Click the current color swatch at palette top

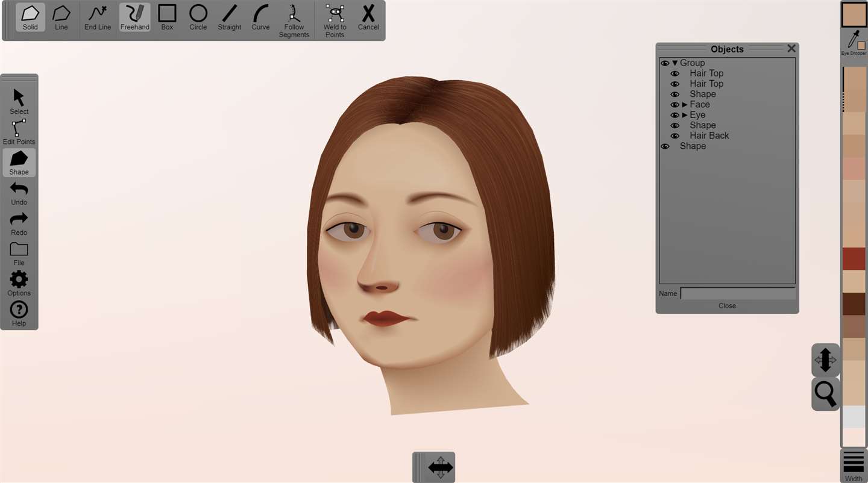click(854, 15)
